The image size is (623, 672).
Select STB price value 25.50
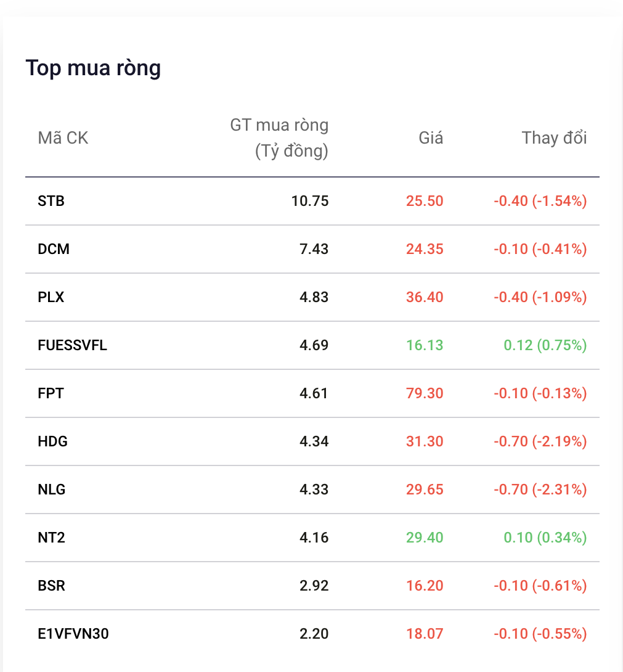pos(425,201)
